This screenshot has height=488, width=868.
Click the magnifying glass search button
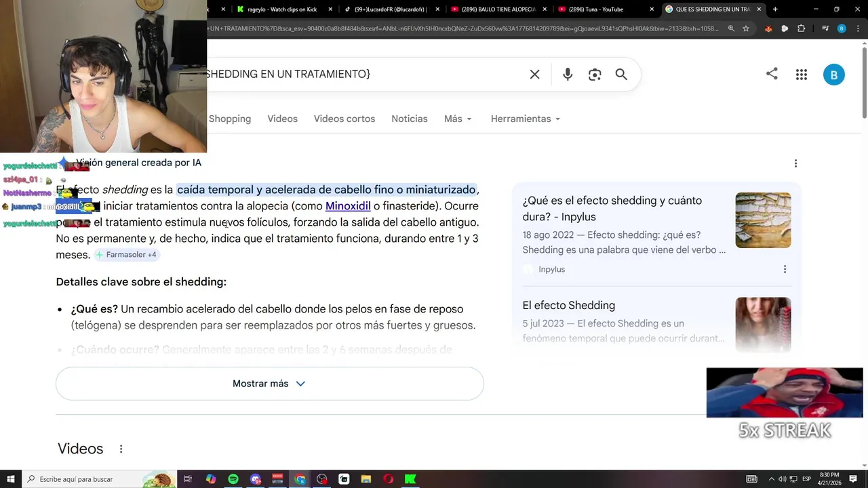(x=621, y=75)
